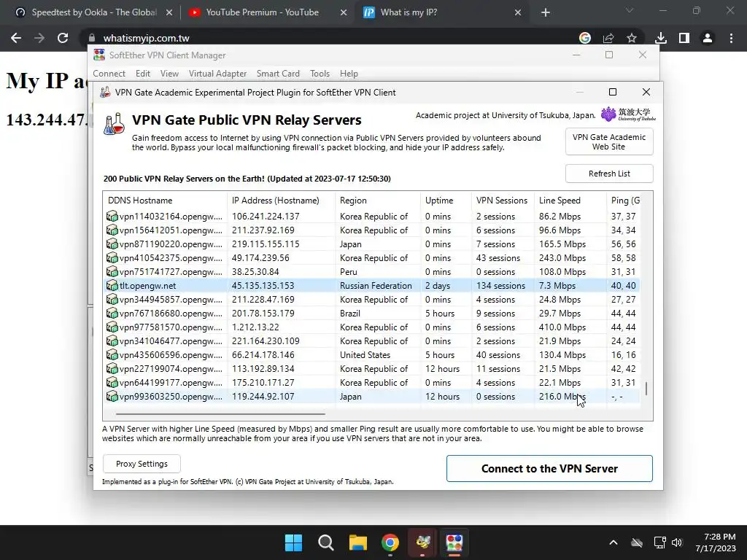This screenshot has height=560, width=747.
Task: Click server icon for vpn227199074 row
Action: point(112,368)
